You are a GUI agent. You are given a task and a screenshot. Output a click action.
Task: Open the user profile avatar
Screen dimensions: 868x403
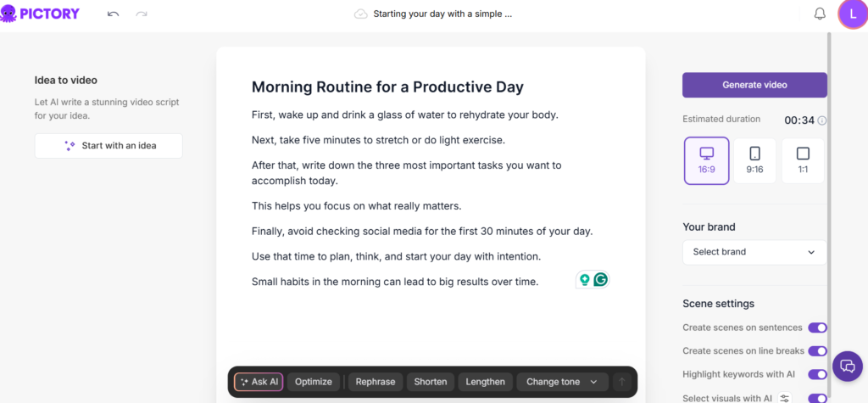(x=851, y=14)
